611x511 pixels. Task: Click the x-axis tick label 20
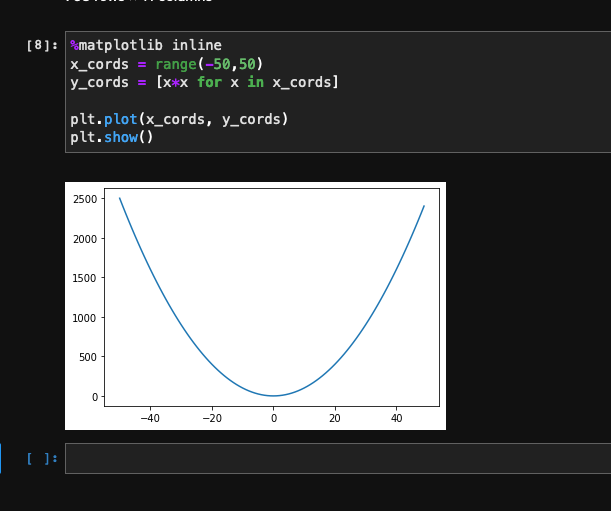point(335,418)
